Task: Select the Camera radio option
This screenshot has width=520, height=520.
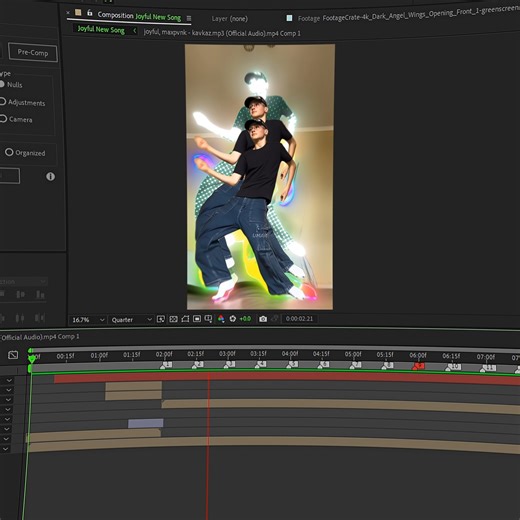Action: (x=3, y=118)
